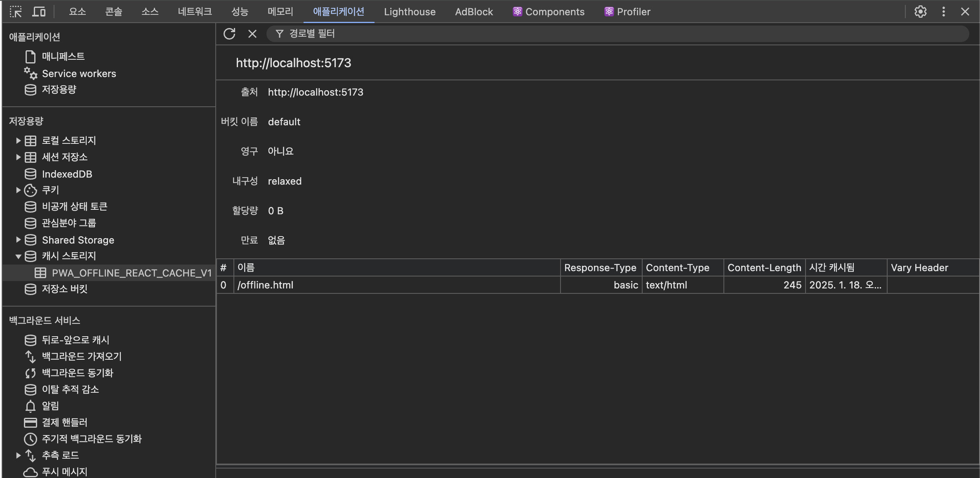Switch to the Lighthouse tab
The height and width of the screenshot is (478, 980).
tap(409, 12)
